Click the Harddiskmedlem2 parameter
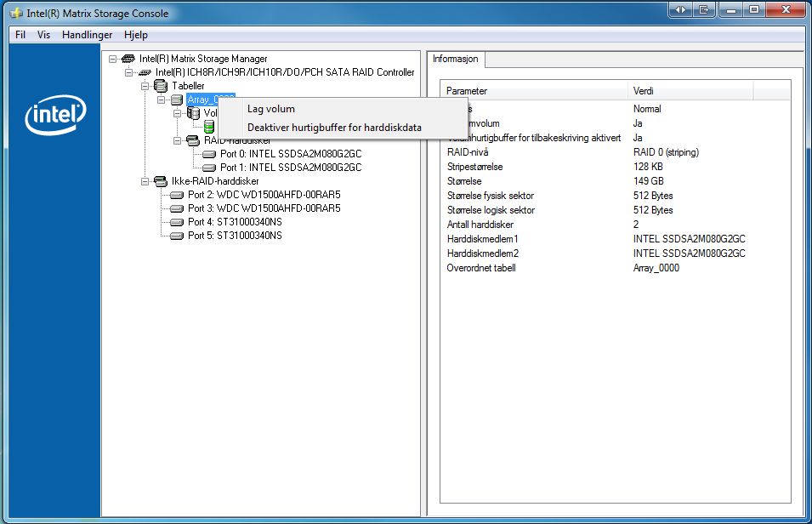 click(x=483, y=253)
